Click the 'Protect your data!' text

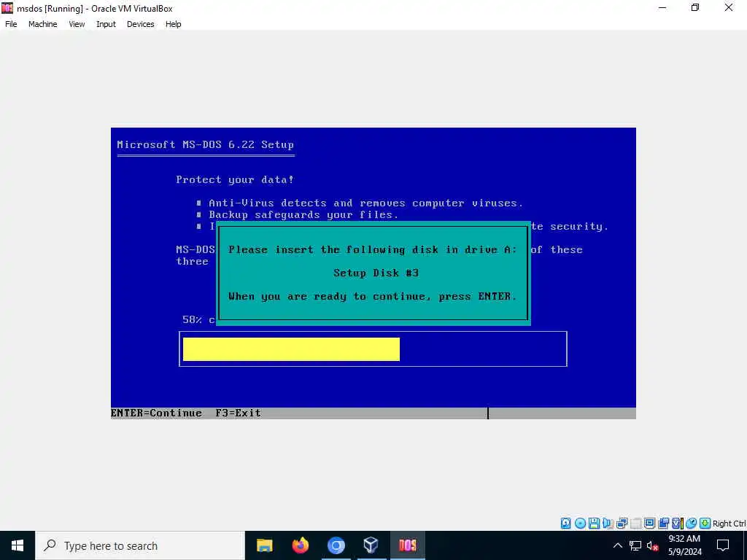click(x=235, y=179)
